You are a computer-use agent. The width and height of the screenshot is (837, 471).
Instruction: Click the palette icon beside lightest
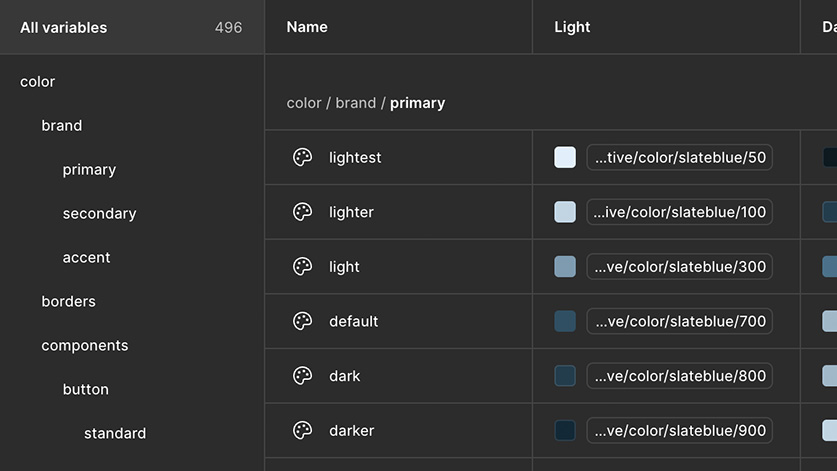[302, 158]
